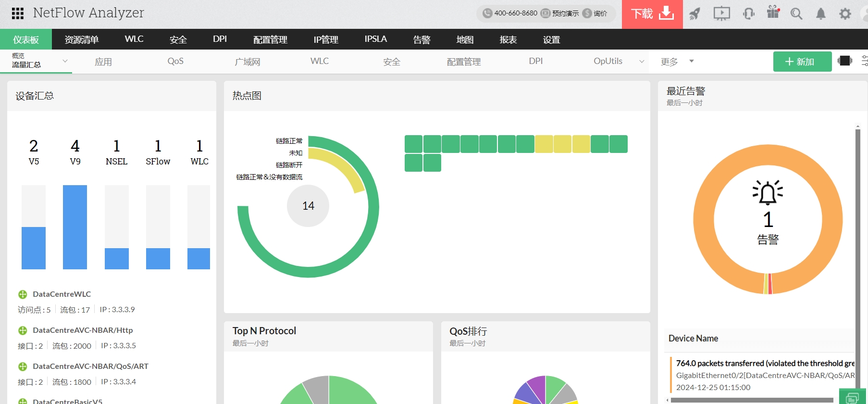Switch to the 应用 dashboard tab
The height and width of the screenshot is (404, 868).
103,62
